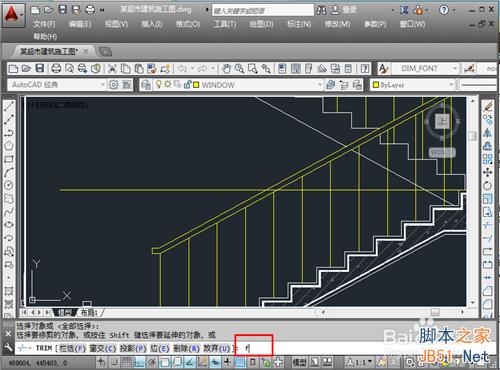
Task: Click the Trim modify tool
Action: pos(488,225)
